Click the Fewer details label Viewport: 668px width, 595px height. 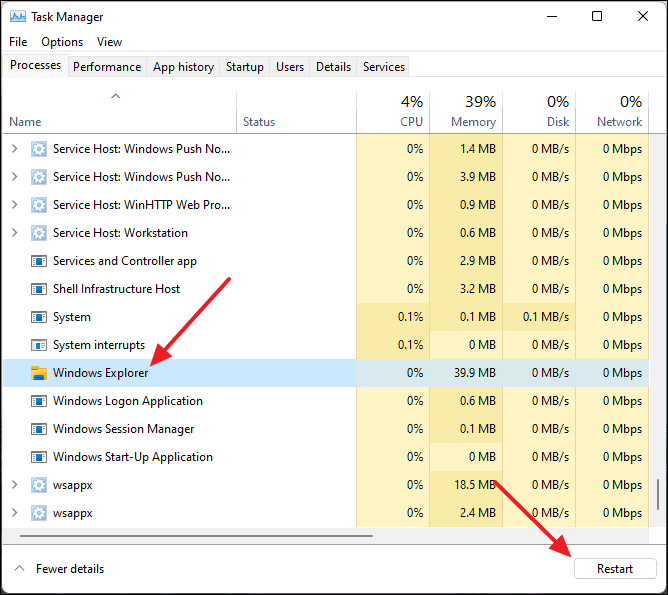tap(70, 569)
